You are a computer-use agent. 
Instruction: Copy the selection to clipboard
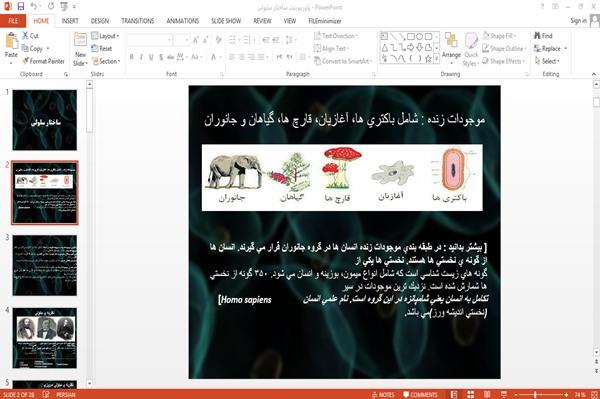[x=32, y=49]
